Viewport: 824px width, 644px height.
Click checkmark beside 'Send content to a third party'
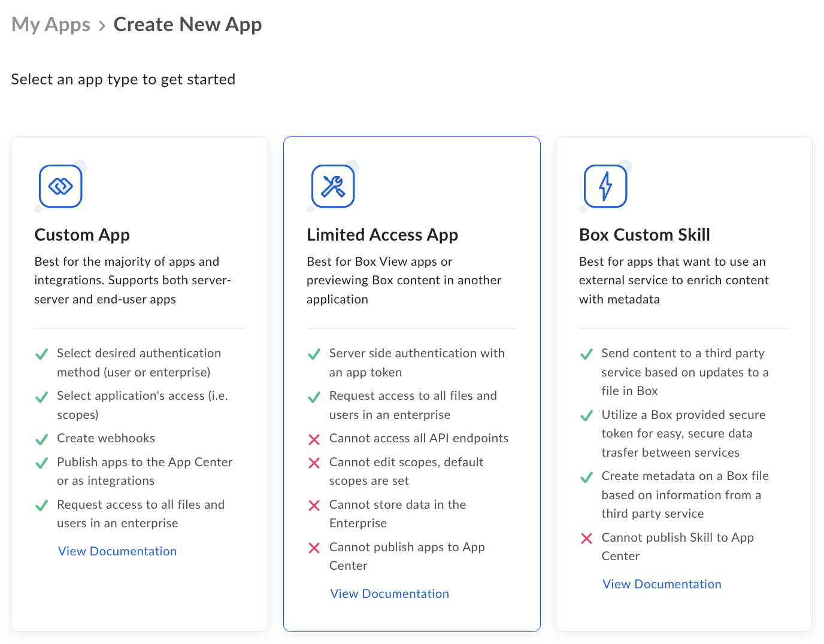coord(586,354)
